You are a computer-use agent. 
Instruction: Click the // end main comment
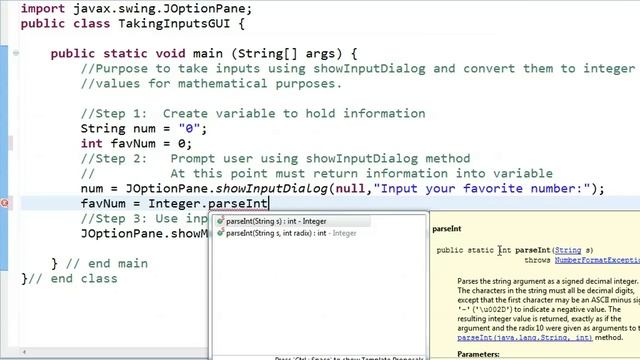click(107, 264)
